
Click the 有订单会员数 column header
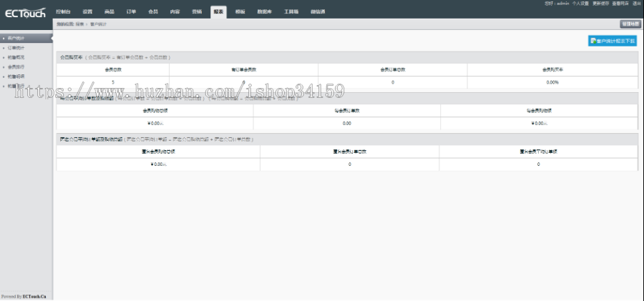pyautogui.click(x=243, y=70)
